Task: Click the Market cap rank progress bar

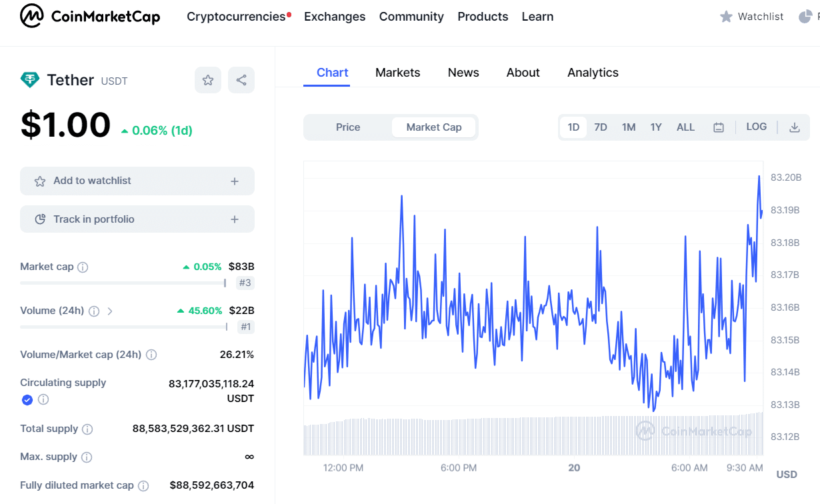Action: pos(123,283)
